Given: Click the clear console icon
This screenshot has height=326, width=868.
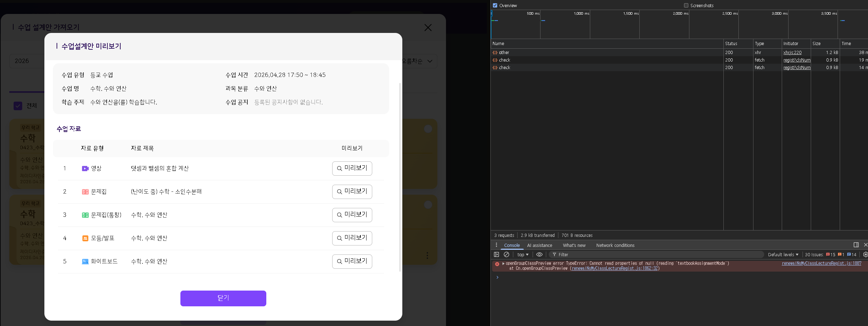Looking at the screenshot, I should pyautogui.click(x=506, y=254).
